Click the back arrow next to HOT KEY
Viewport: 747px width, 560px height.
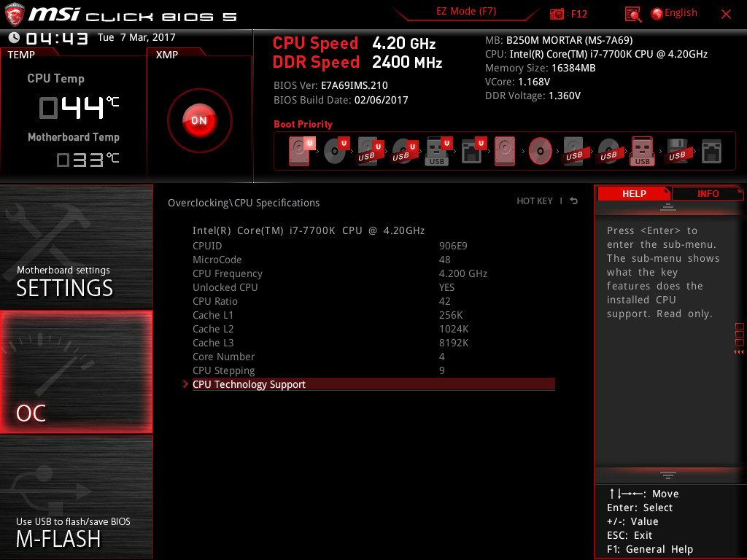tap(574, 201)
